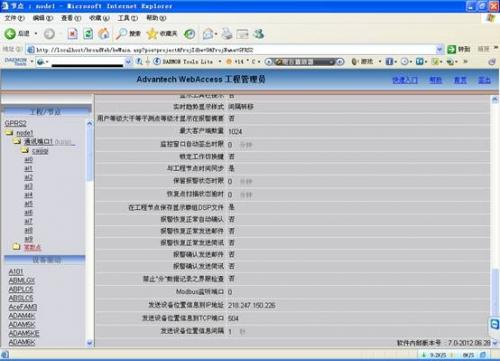Refresh the page with the green arrows icon

click(88, 34)
